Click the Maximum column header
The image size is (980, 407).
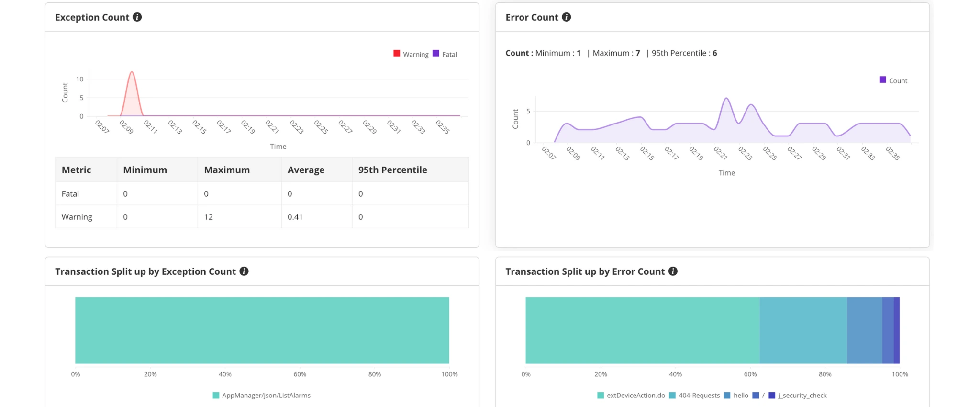[x=227, y=170]
